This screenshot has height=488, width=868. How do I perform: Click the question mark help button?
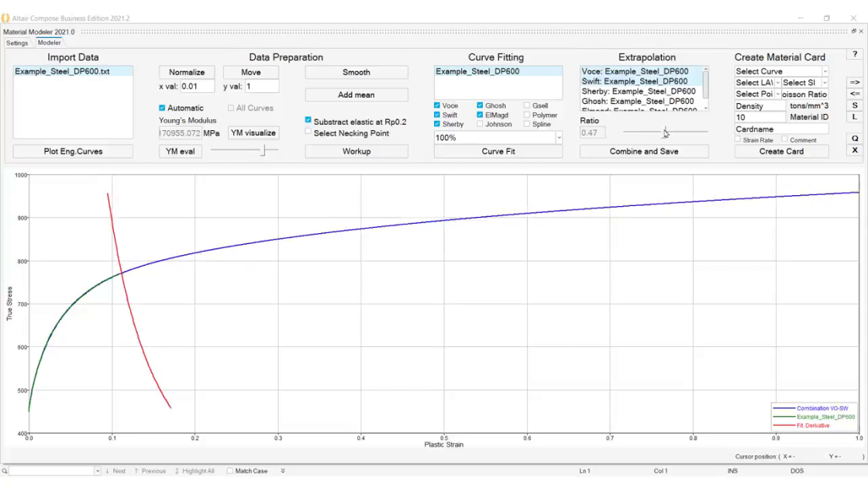click(x=855, y=55)
